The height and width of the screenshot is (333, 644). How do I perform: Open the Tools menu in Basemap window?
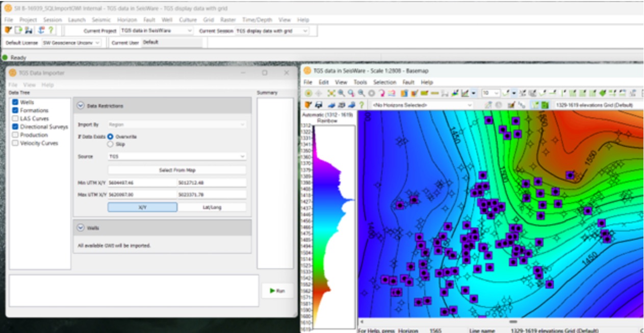coord(360,82)
